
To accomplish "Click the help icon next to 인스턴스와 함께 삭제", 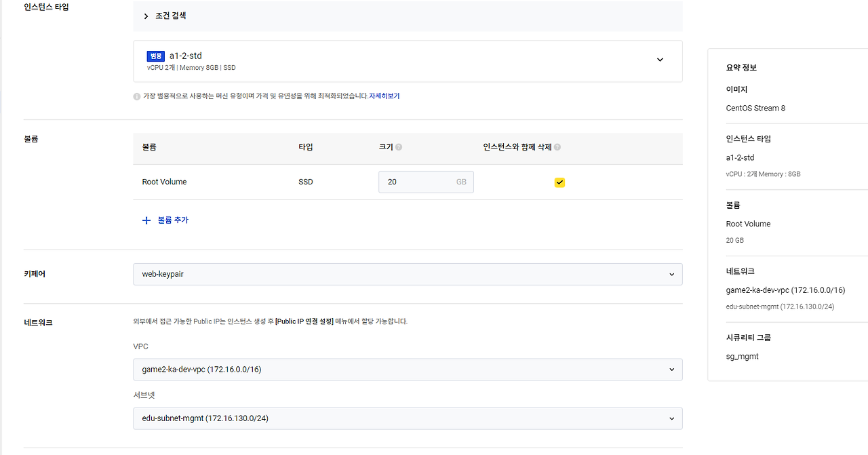I will click(557, 147).
